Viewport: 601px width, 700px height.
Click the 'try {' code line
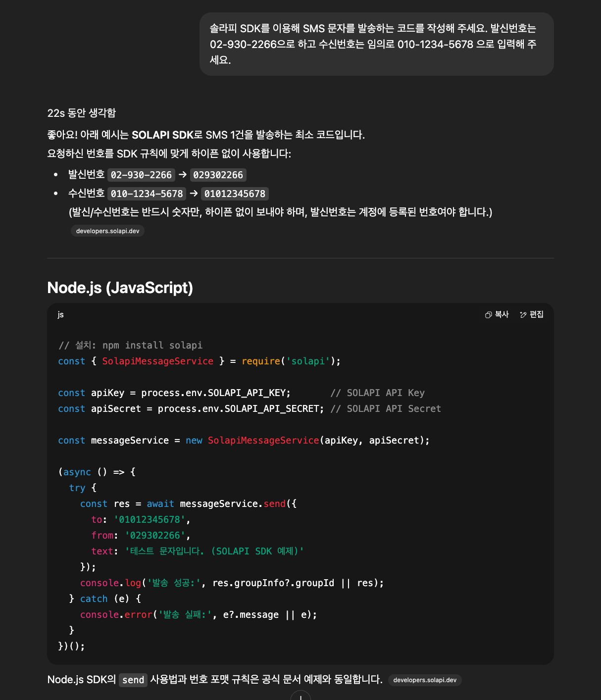83,488
